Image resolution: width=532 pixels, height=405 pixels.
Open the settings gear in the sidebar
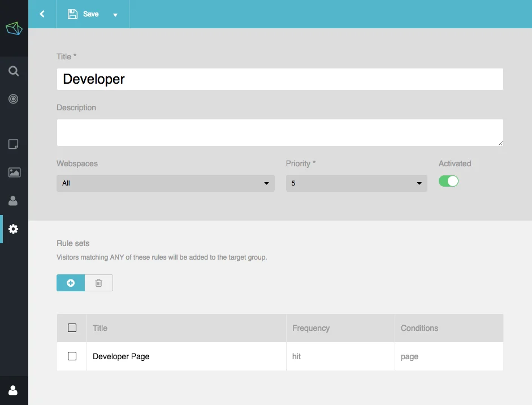click(14, 229)
